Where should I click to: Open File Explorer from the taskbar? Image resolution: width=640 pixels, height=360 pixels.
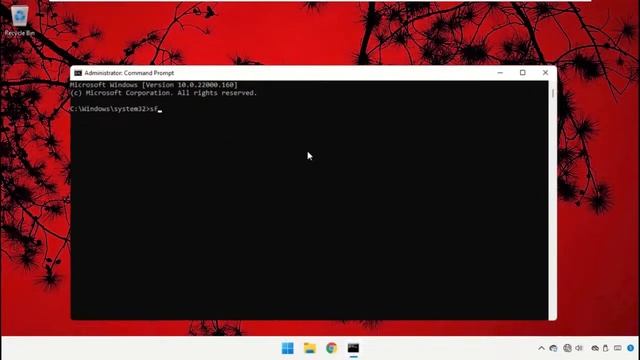(310, 348)
